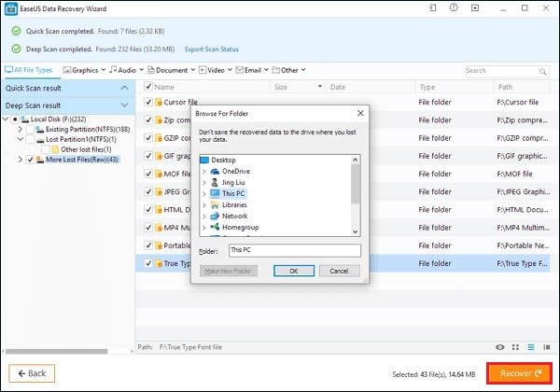The height and width of the screenshot is (392, 560).
Task: Check the Existing Partition(NTFS) checkbox
Action: point(31,129)
